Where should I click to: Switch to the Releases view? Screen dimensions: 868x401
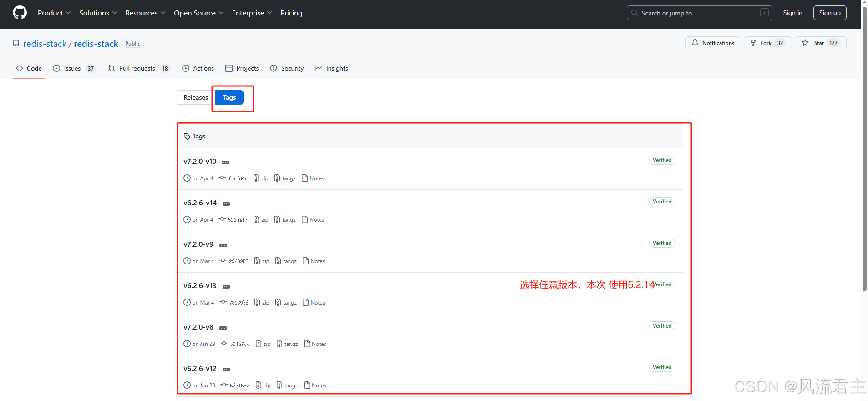195,97
